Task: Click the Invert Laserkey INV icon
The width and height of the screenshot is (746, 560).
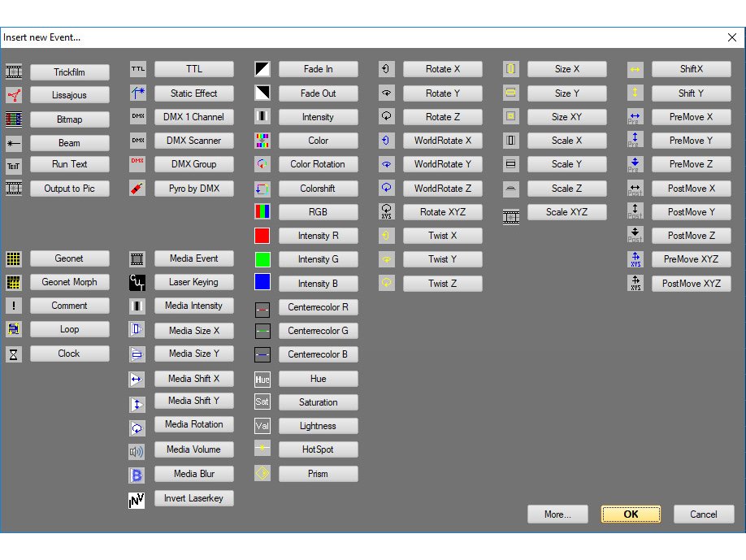Action: (137, 500)
